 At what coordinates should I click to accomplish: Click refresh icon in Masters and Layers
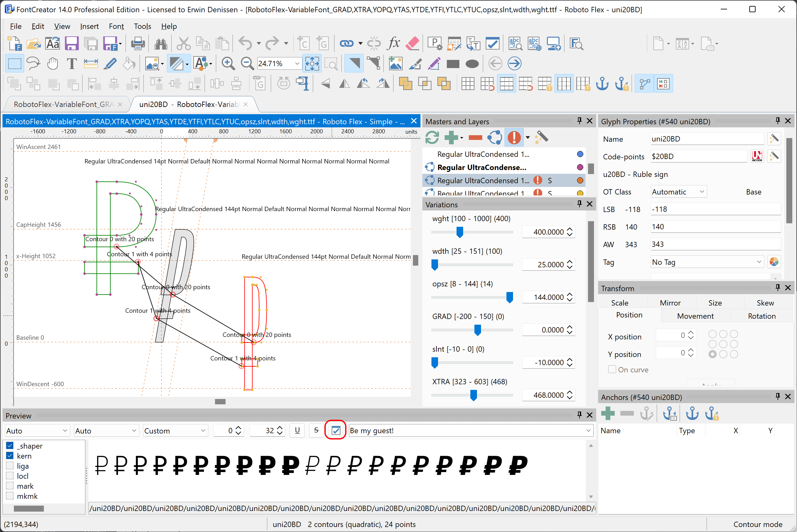click(432, 137)
